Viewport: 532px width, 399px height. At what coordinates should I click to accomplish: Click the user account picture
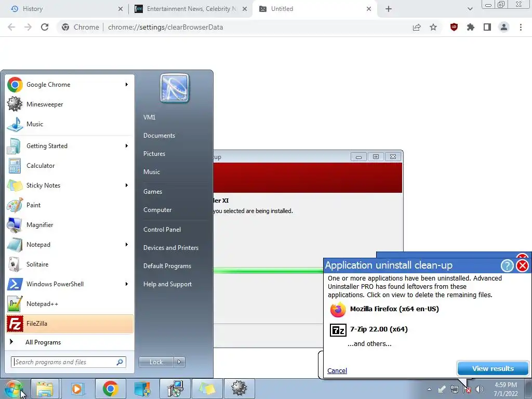click(x=175, y=88)
